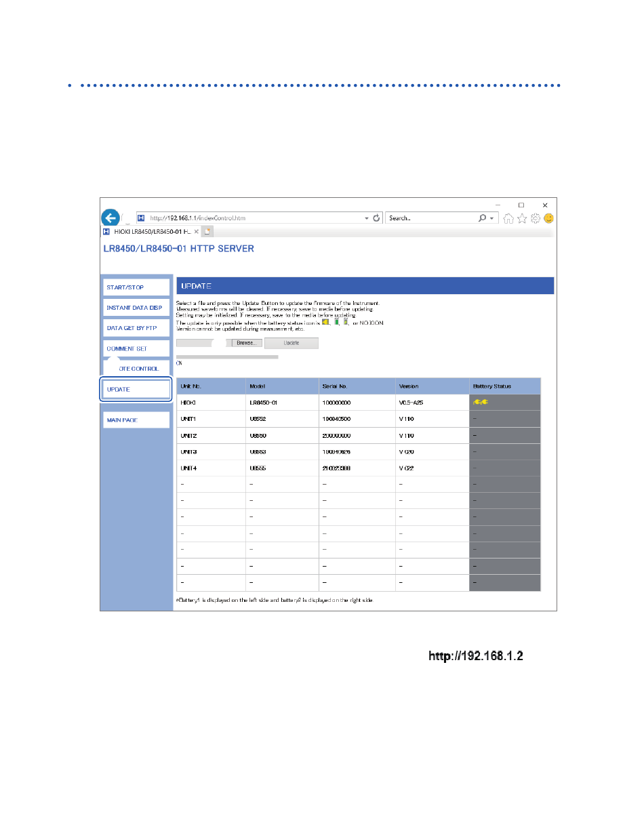Go to DATA GET BY FTP

click(x=136, y=328)
